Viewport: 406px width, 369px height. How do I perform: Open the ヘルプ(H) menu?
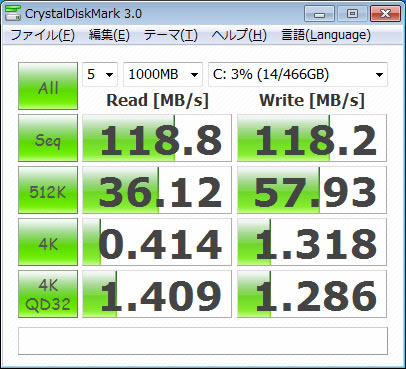[x=239, y=35]
